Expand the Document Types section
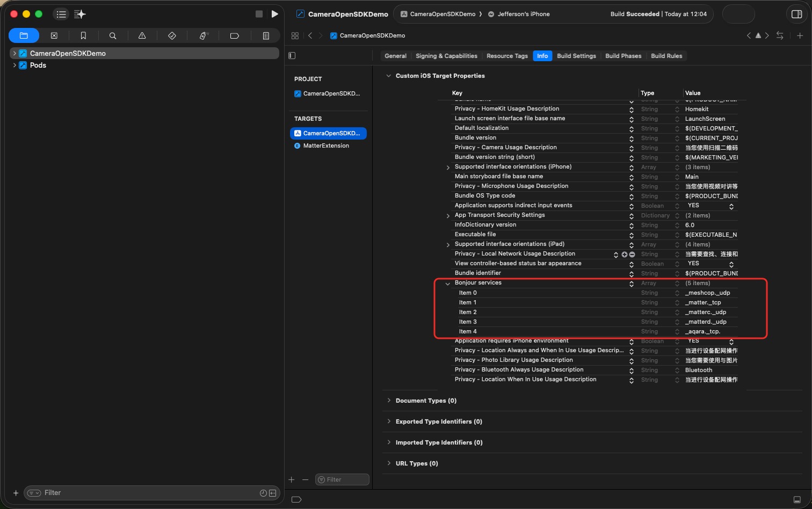This screenshot has width=812, height=509. 389,401
